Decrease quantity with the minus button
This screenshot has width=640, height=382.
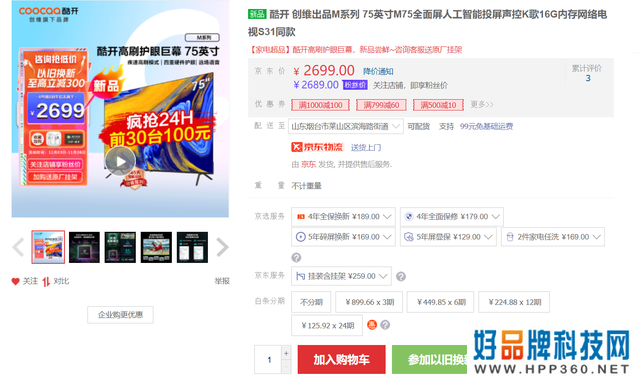[x=286, y=366]
